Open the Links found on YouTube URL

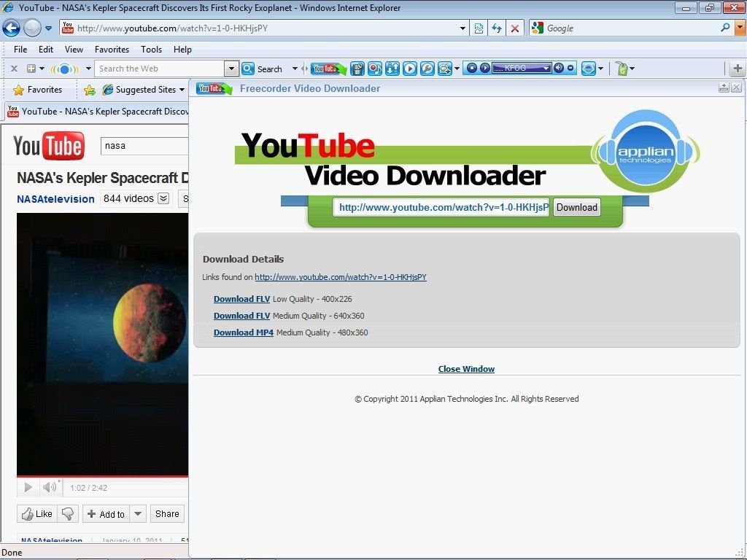tap(341, 277)
